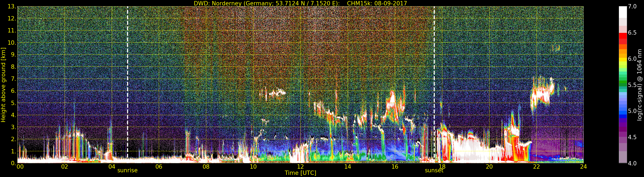Click the '5.0' label on the colorbar
This screenshot has height=177, width=644.
[632, 111]
